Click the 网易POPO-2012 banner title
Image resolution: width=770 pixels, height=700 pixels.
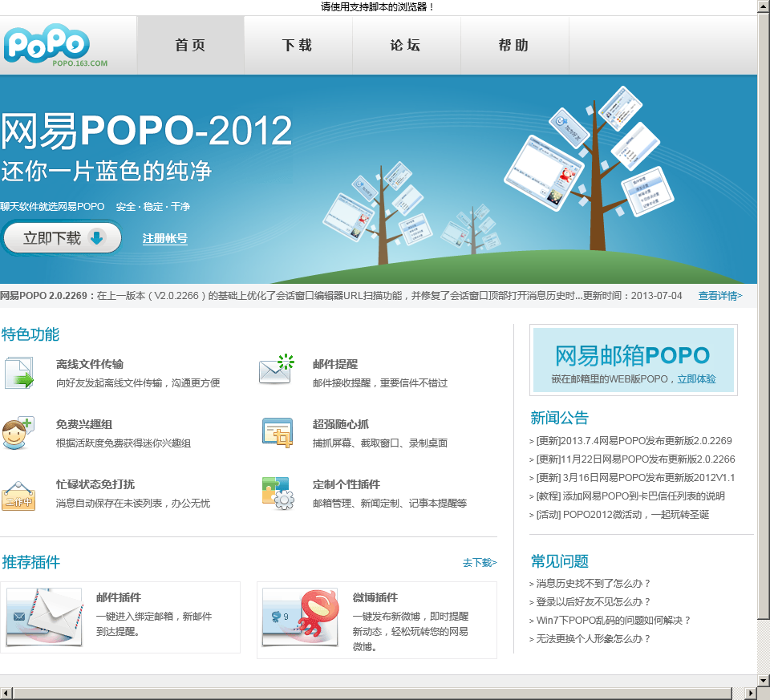[x=146, y=131]
